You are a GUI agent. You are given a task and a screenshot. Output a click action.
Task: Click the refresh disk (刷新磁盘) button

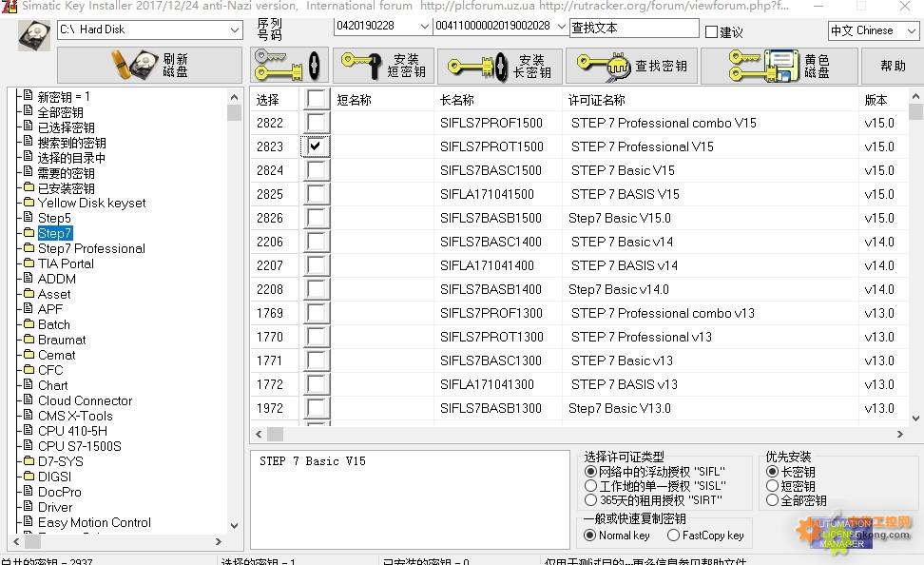(x=149, y=65)
